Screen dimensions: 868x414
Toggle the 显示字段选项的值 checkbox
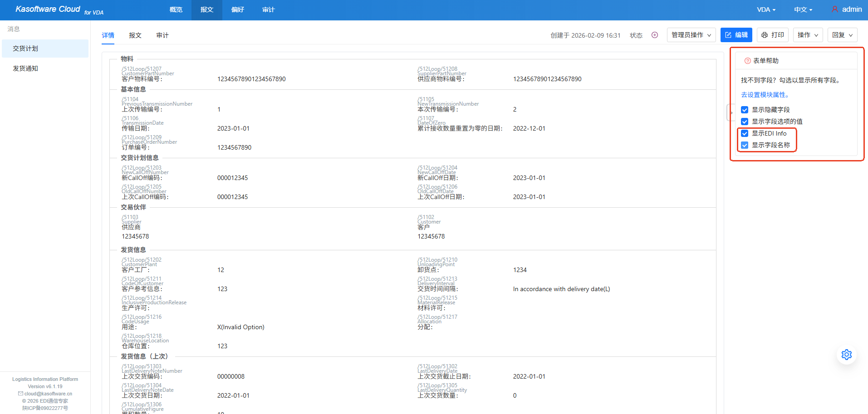pos(745,122)
